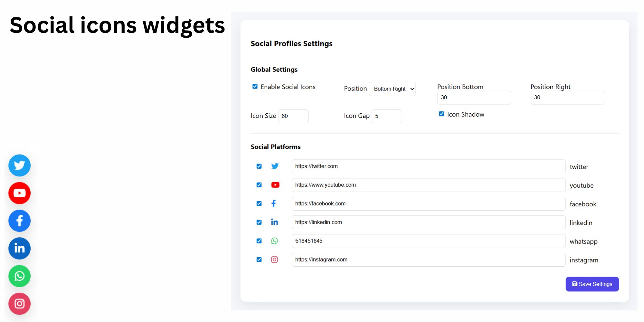The height and width of the screenshot is (322, 644).
Task: Click the instagram URL input field
Action: 429,260
